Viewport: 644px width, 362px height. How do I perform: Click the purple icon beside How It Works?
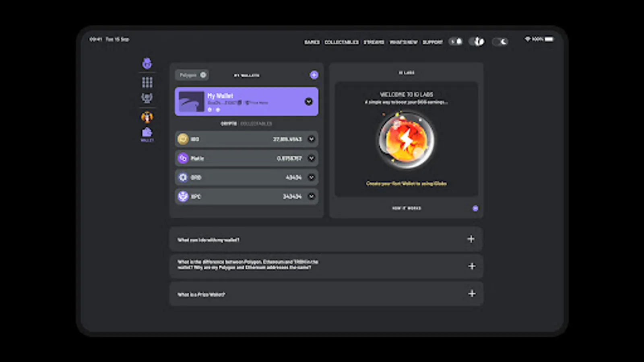(x=475, y=208)
